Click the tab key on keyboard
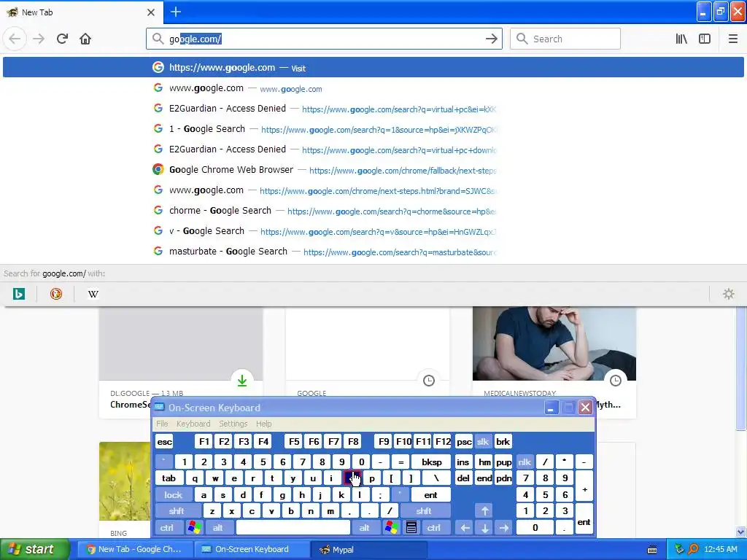747x560 pixels. coord(169,478)
